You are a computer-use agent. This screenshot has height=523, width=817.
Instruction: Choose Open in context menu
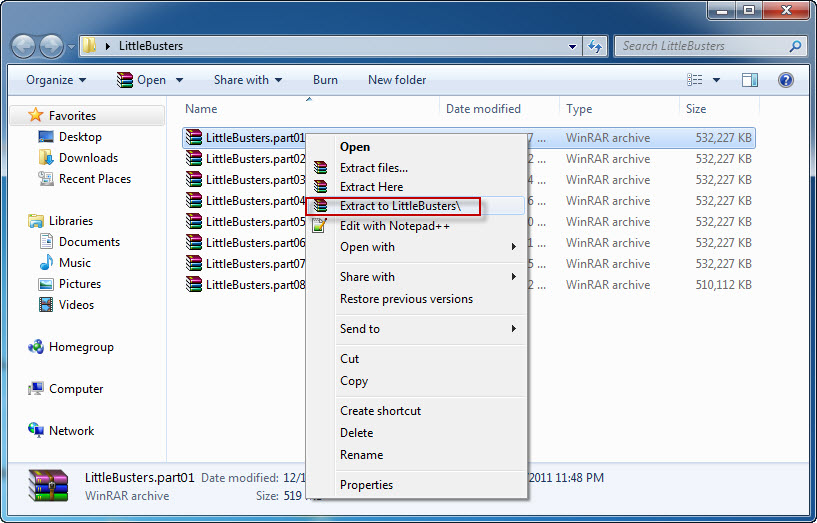point(415,147)
